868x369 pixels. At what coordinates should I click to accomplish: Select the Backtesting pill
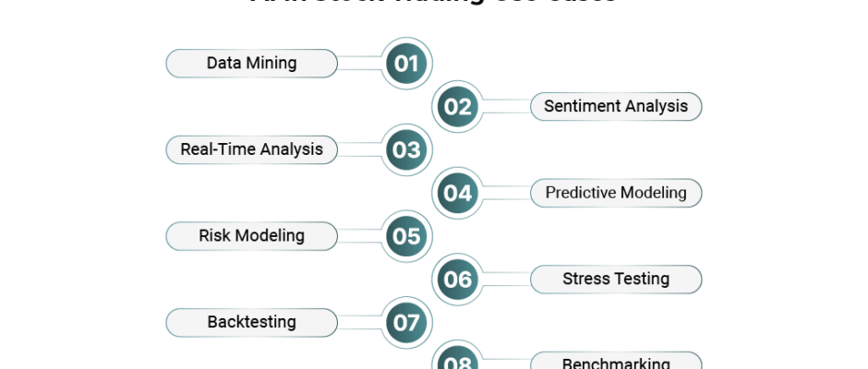[x=252, y=323]
